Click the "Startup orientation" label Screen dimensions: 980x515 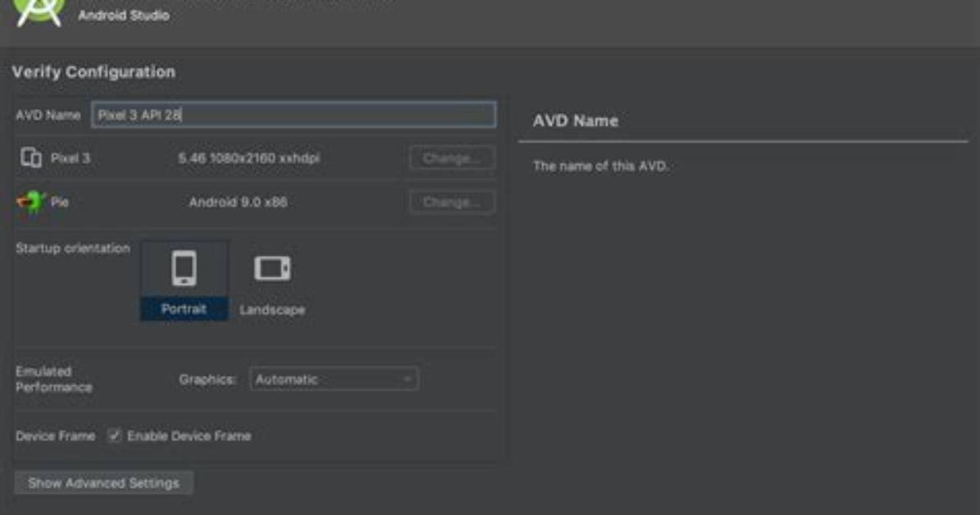pos(73,248)
